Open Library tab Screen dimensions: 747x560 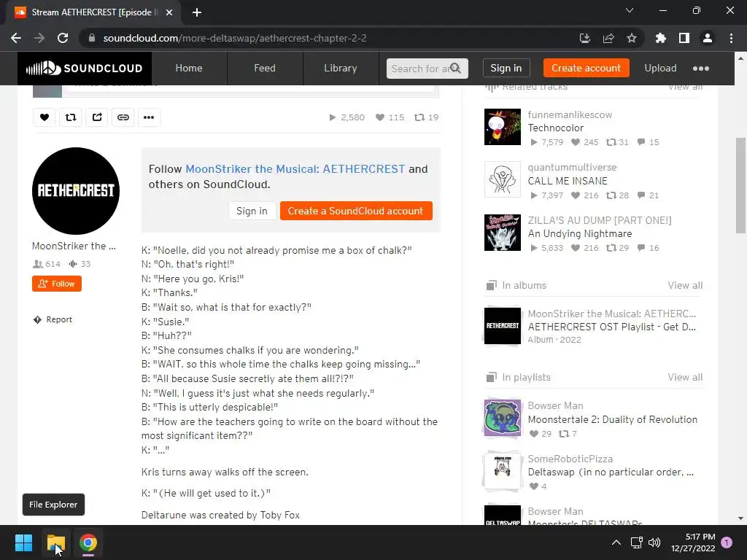pyautogui.click(x=341, y=68)
